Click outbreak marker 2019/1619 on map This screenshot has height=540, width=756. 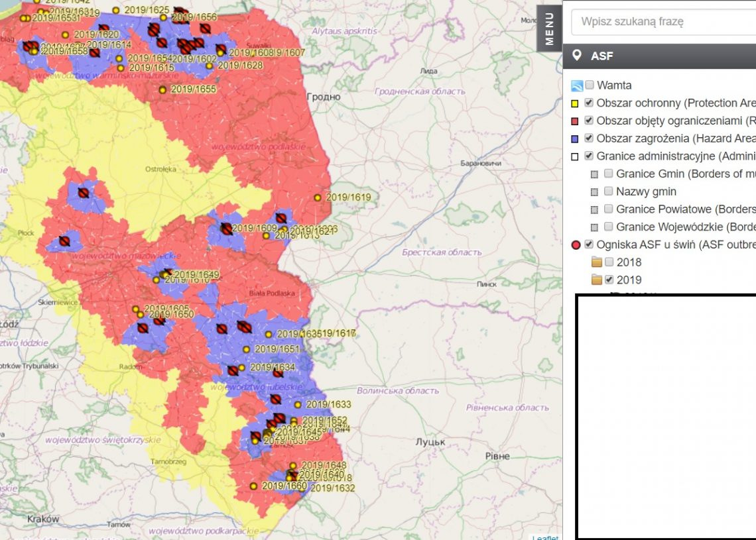click(318, 197)
